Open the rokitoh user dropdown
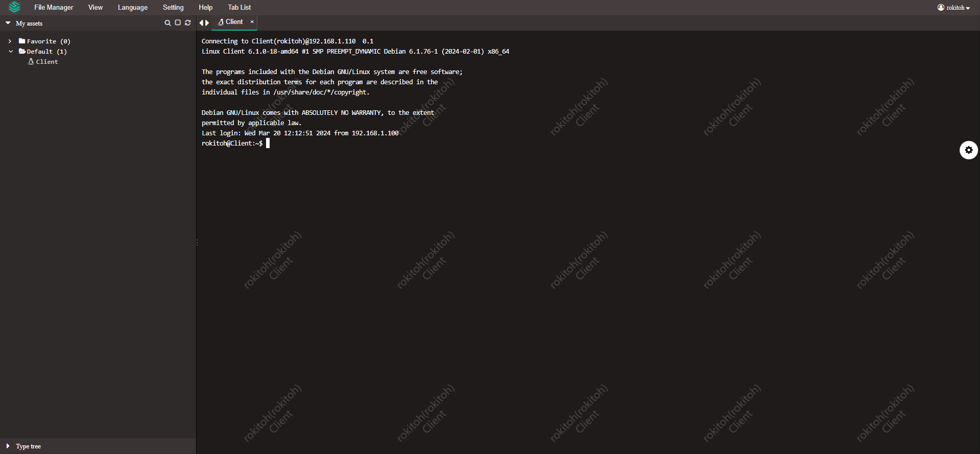 tap(953, 8)
